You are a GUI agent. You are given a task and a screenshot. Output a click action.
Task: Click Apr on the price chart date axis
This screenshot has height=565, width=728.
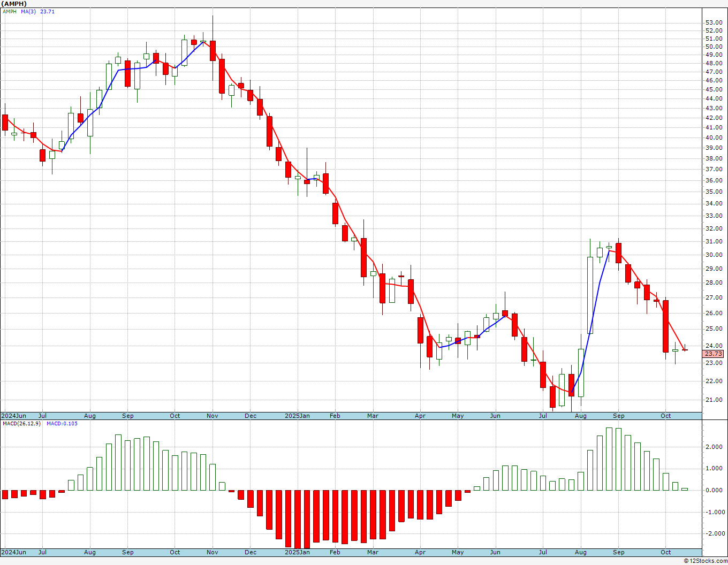[x=420, y=416]
